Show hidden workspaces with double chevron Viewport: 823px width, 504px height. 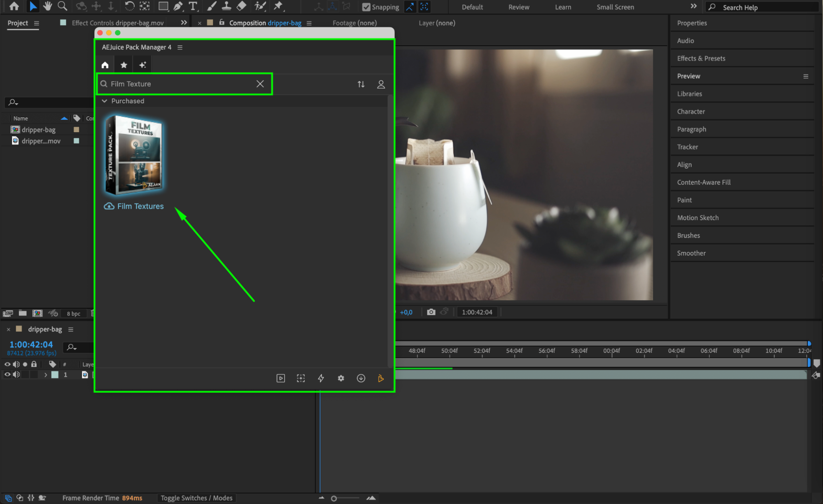693,7
